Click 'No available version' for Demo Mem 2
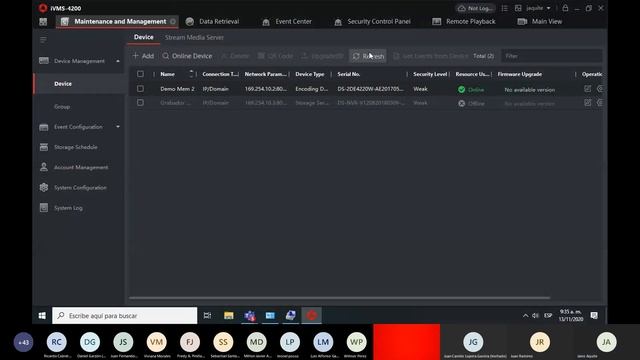This screenshot has height=360, width=640. click(529, 90)
